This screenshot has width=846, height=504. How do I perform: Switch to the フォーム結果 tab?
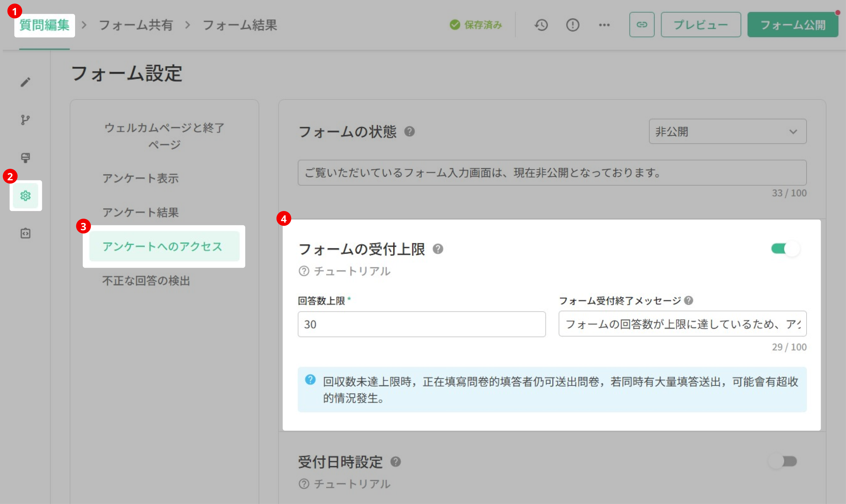click(x=240, y=25)
